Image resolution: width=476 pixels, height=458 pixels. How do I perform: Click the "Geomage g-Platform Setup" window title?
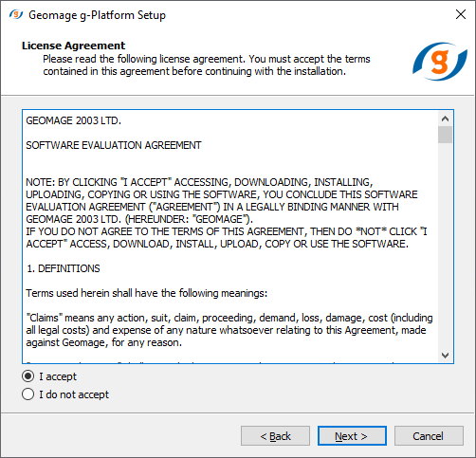[97, 15]
